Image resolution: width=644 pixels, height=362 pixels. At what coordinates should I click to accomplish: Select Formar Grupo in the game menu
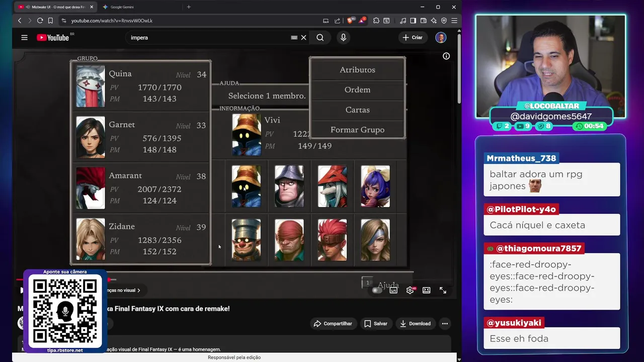coord(357,130)
